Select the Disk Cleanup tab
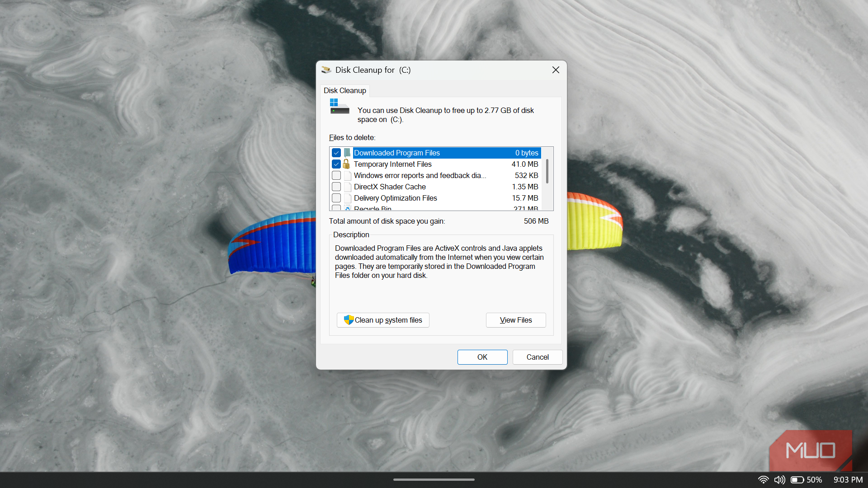The width and height of the screenshot is (868, 488). click(x=345, y=90)
